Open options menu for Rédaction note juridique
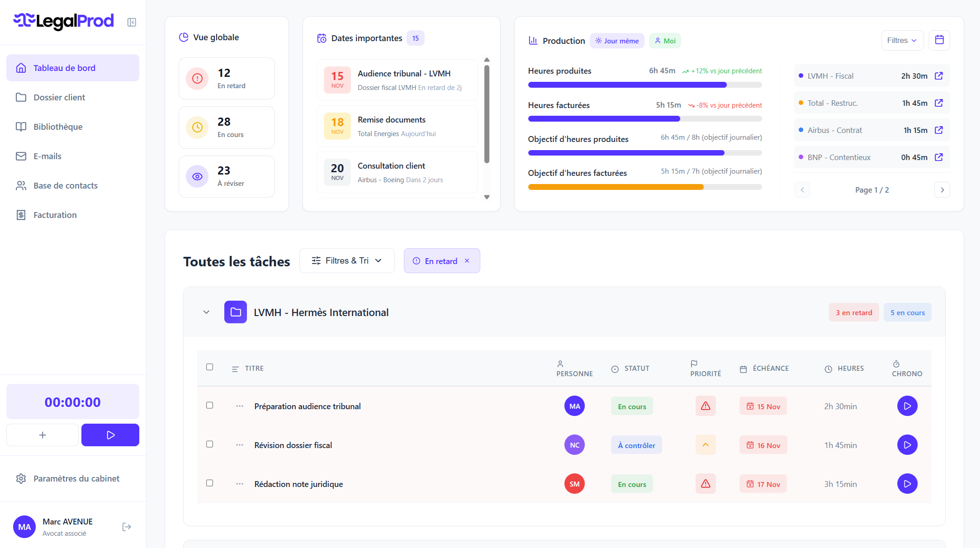The image size is (980, 548). 240,484
